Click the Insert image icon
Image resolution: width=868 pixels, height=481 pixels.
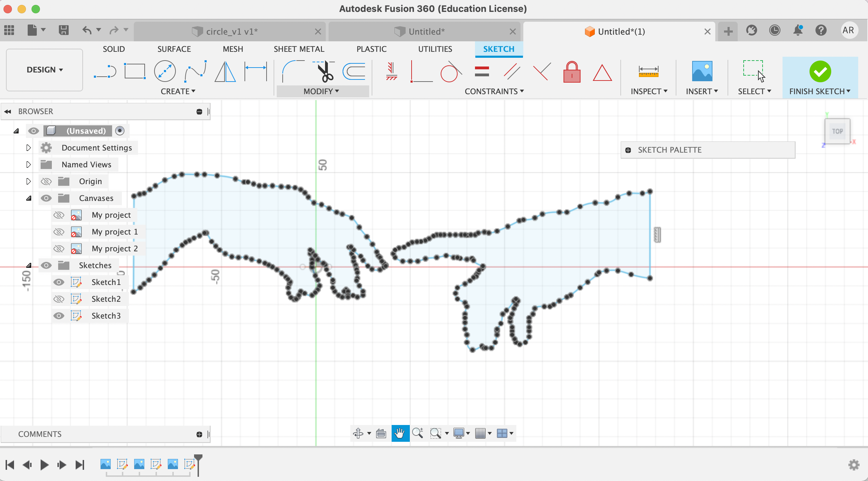pyautogui.click(x=702, y=71)
